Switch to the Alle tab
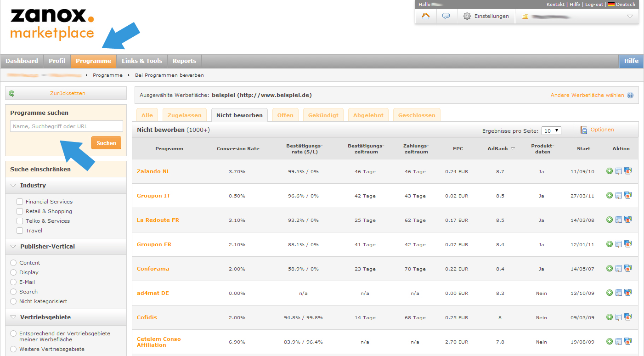644x356 pixels. 147,115
